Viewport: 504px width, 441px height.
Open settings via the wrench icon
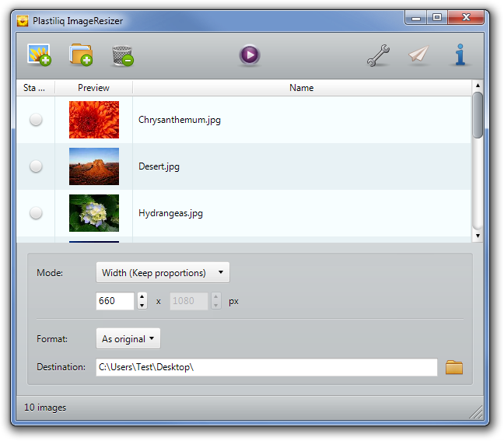pos(378,55)
